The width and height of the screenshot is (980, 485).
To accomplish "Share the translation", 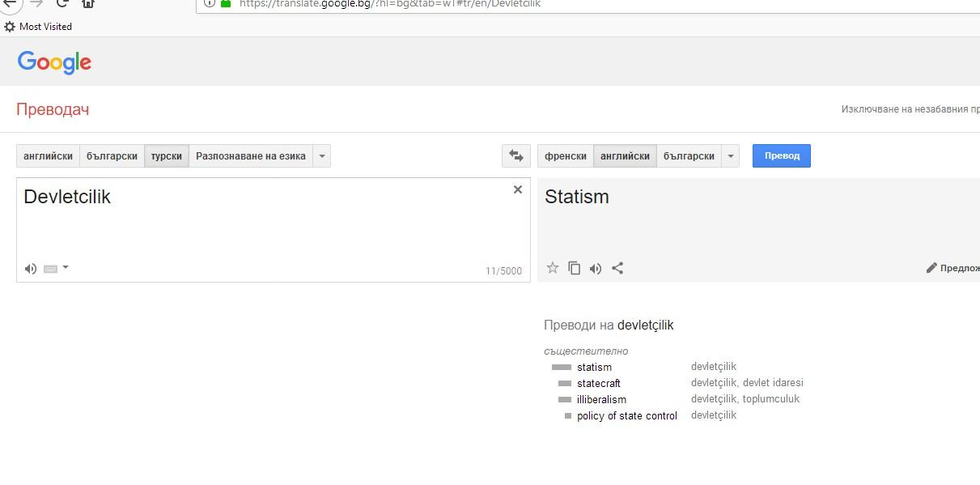I will point(617,268).
